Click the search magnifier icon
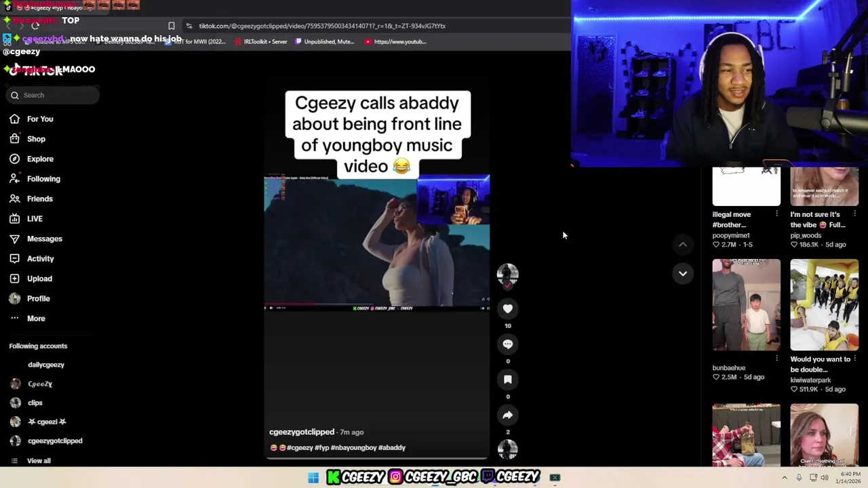The image size is (868, 488). (15, 96)
